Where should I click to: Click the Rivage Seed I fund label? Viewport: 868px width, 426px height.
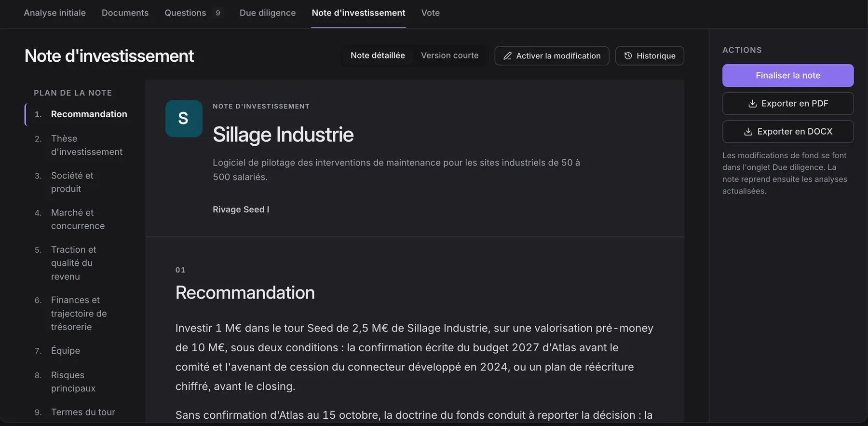click(x=241, y=210)
